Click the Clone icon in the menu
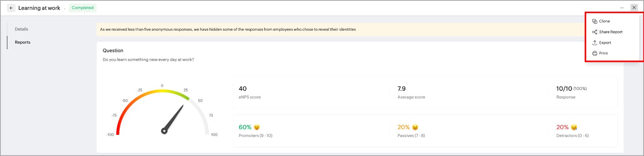 tap(595, 21)
